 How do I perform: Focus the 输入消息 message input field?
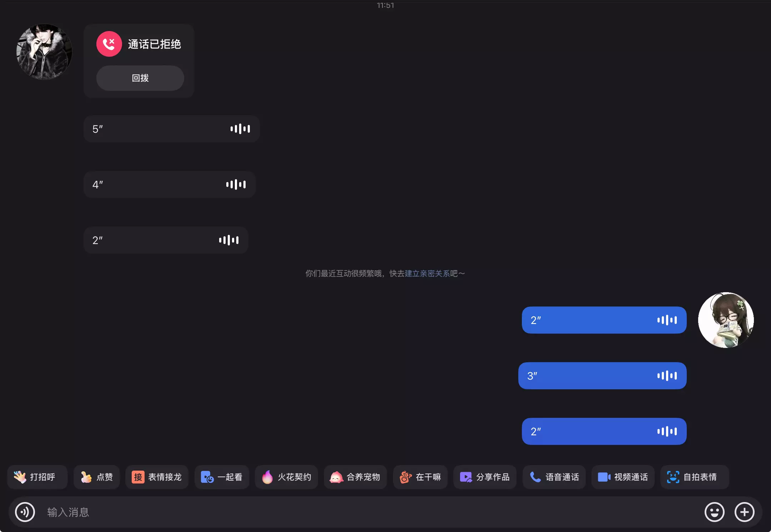pyautogui.click(x=357, y=512)
